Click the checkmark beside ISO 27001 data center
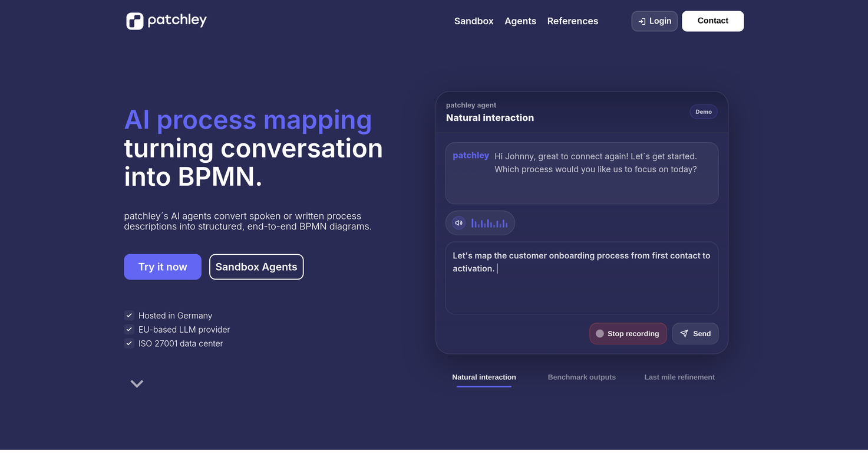The image size is (868, 453). coord(128,343)
